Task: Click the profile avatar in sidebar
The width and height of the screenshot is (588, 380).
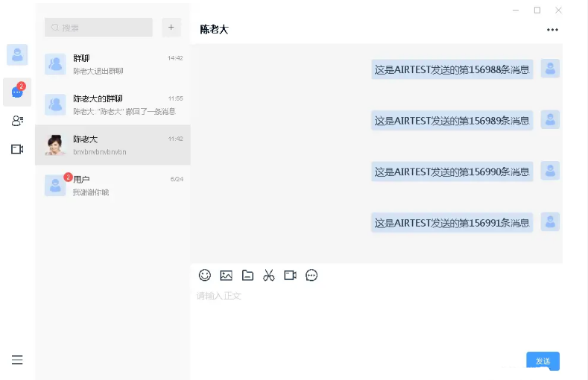Action: 17,54
